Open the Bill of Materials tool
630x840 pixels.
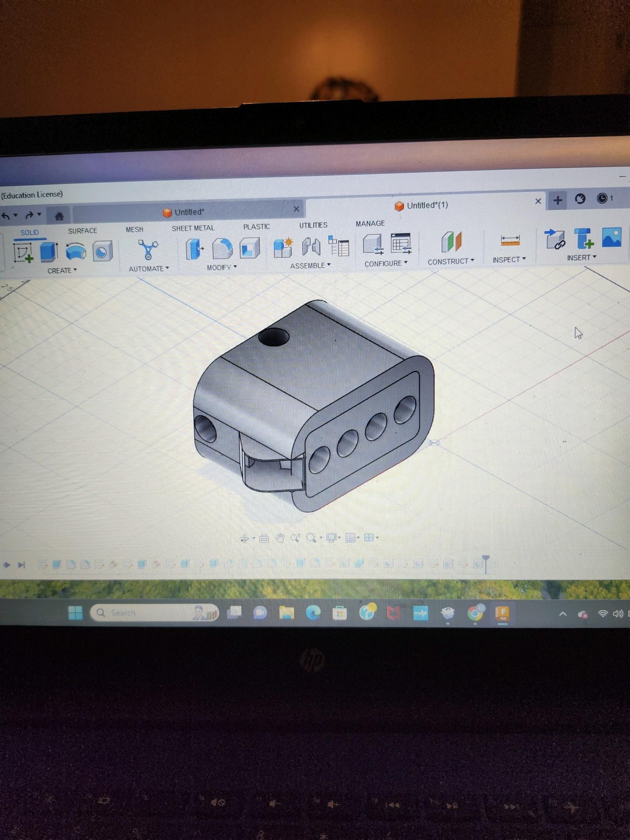coord(339,246)
